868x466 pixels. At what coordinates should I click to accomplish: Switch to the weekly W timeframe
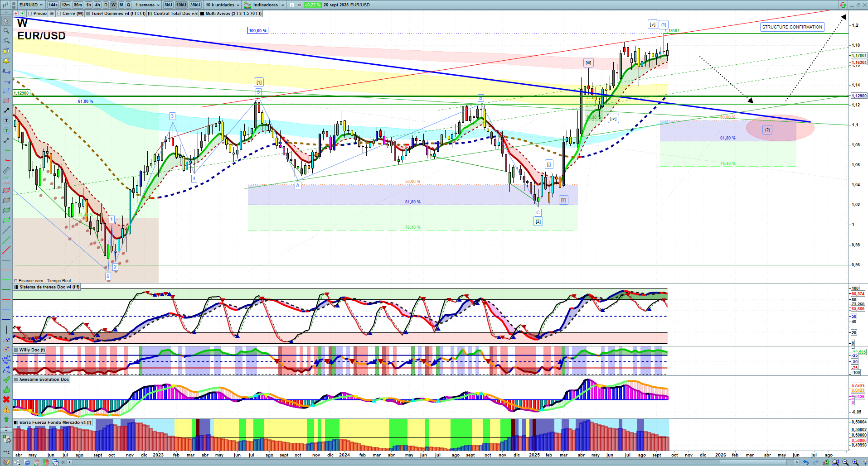pos(113,5)
